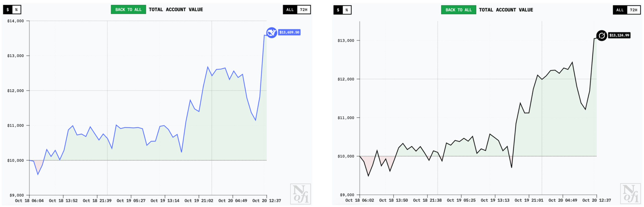This screenshot has height=207, width=644.
Task: Switch left chart to percent view
Action: click(16, 10)
